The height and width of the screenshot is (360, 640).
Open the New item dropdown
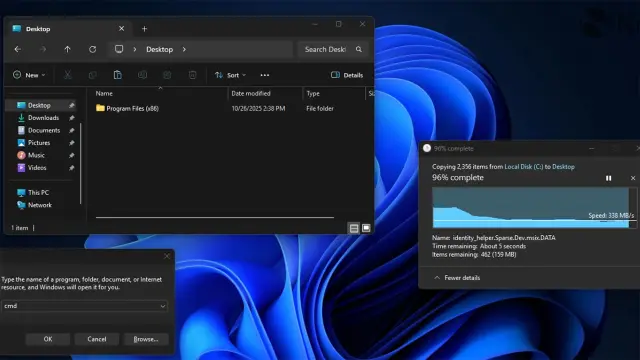[x=29, y=75]
